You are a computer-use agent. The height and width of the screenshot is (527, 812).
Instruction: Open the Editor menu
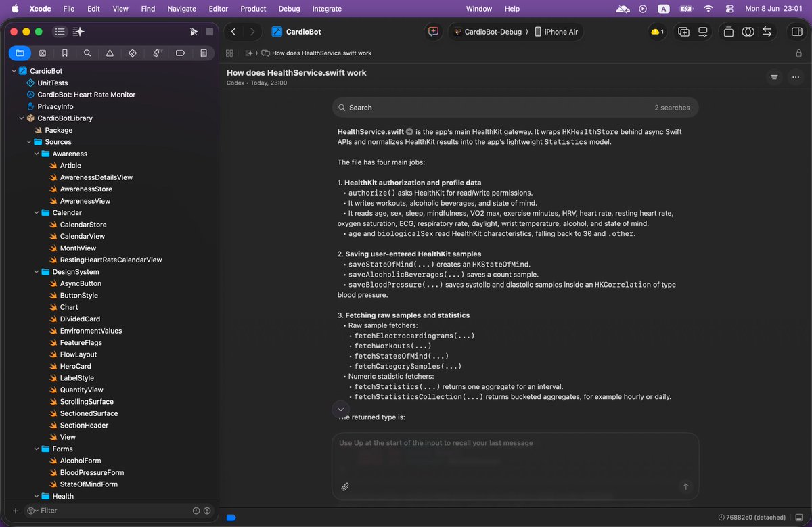(x=219, y=9)
